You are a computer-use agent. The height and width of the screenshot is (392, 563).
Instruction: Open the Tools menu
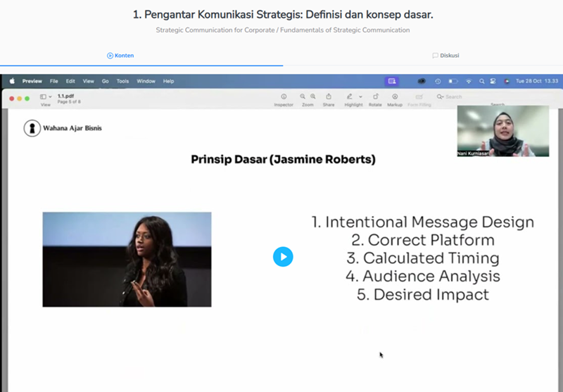click(x=122, y=81)
